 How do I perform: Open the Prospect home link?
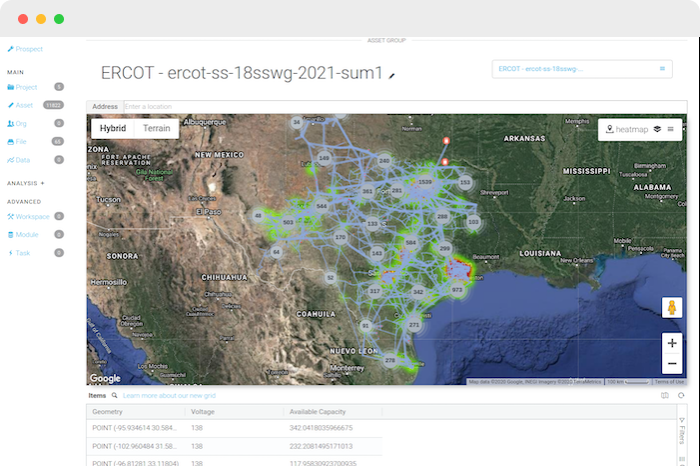[25, 49]
